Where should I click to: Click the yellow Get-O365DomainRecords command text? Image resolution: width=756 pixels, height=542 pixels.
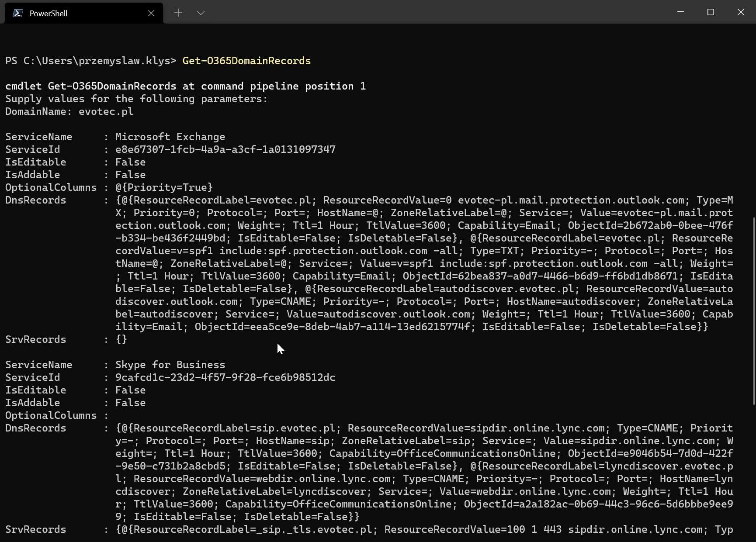(246, 61)
